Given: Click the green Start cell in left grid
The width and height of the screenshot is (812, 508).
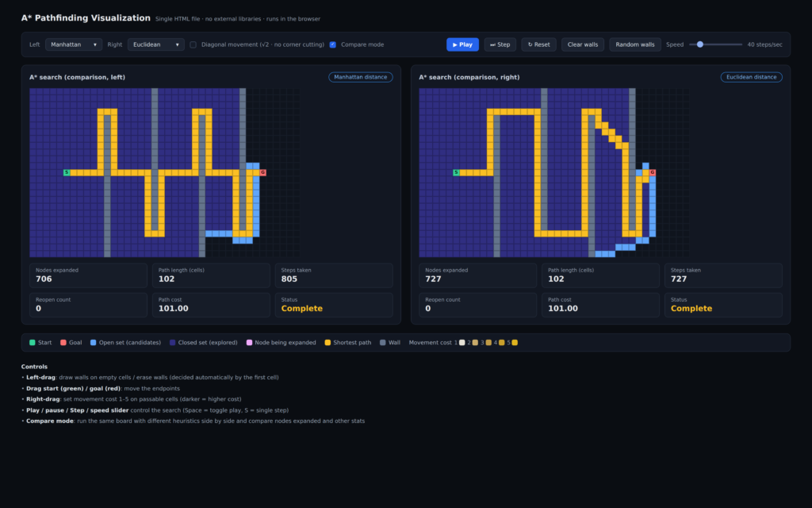Looking at the screenshot, I should coord(67,172).
